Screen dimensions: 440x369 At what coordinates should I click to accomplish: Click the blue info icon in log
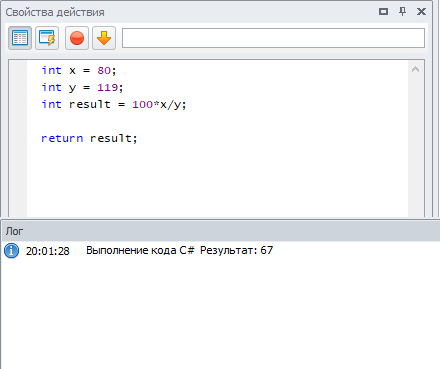pyautogui.click(x=11, y=251)
